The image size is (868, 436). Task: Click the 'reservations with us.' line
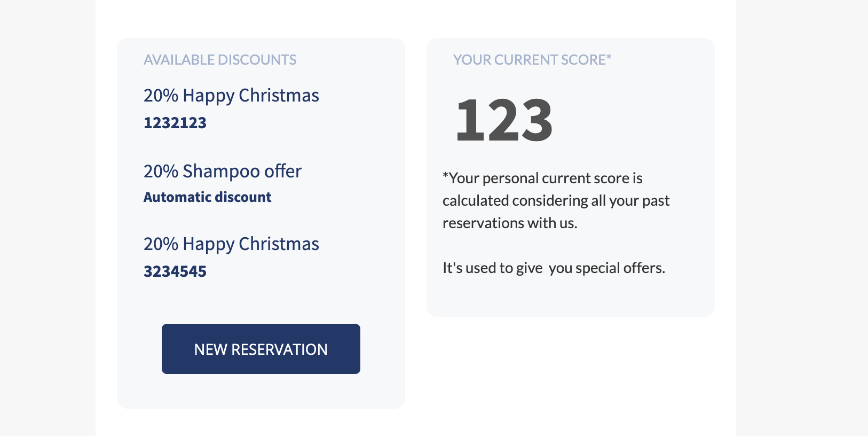pyautogui.click(x=510, y=223)
